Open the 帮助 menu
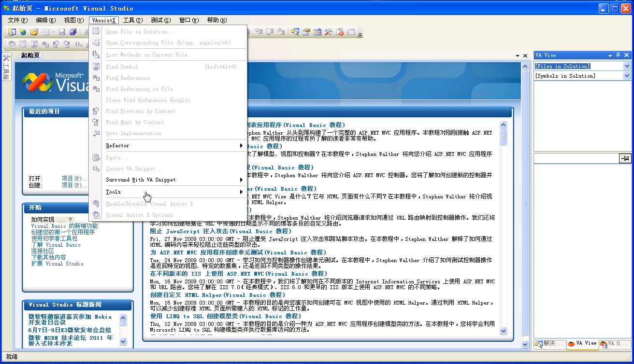The image size is (634, 364). (217, 20)
